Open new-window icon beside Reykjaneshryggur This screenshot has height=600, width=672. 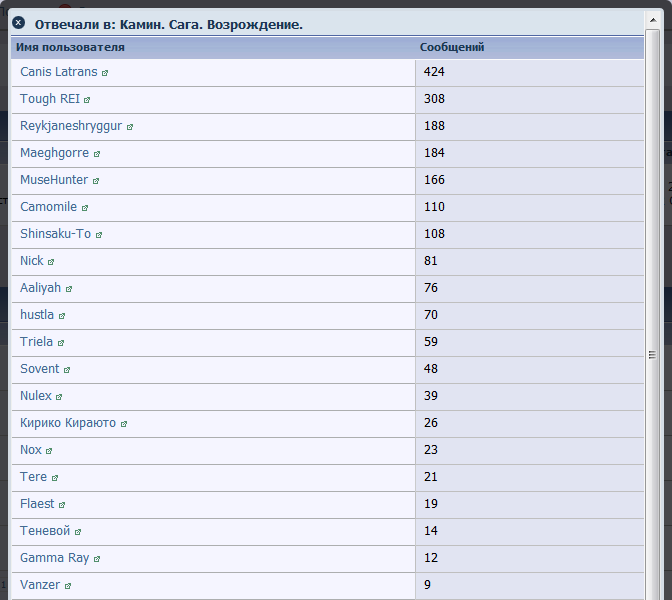point(130,127)
